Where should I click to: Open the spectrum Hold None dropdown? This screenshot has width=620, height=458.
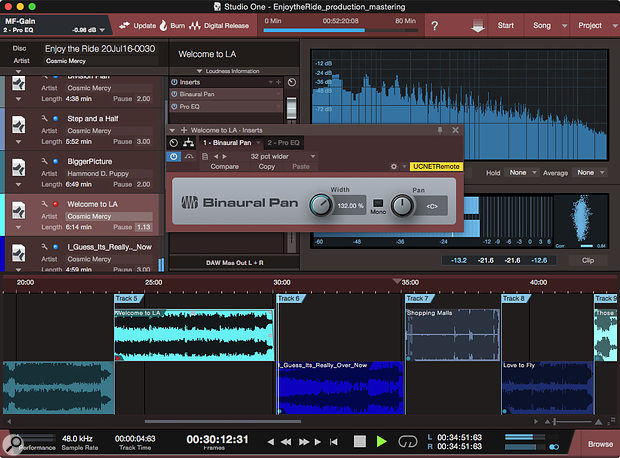(x=522, y=172)
